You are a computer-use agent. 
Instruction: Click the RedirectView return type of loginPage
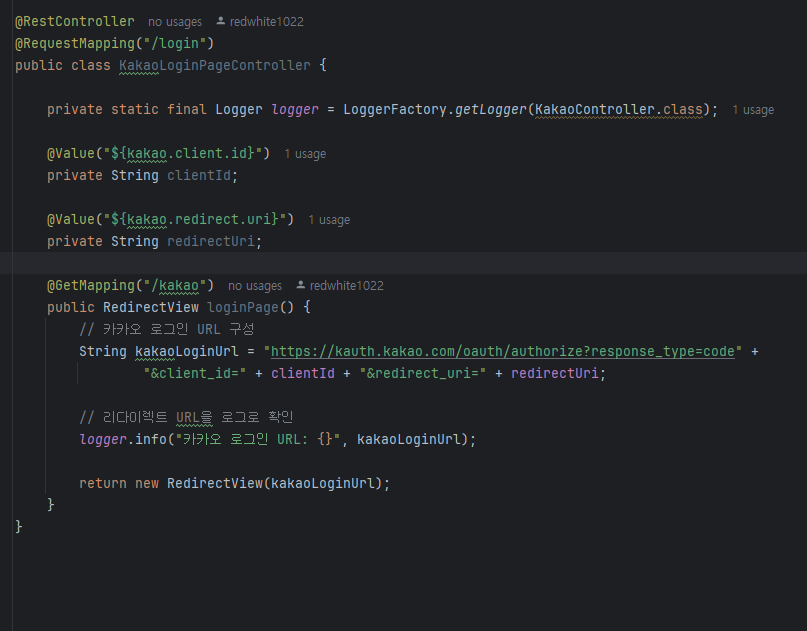click(x=151, y=307)
